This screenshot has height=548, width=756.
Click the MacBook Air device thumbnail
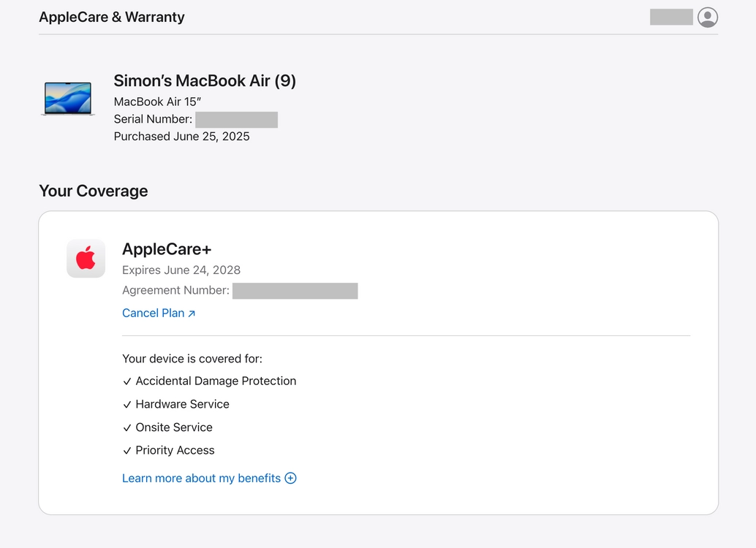click(x=68, y=99)
